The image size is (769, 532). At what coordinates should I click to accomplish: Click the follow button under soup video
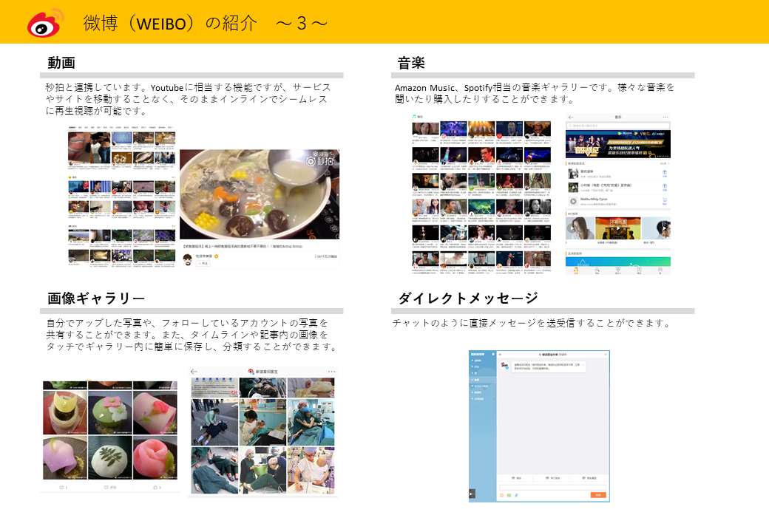203,263
